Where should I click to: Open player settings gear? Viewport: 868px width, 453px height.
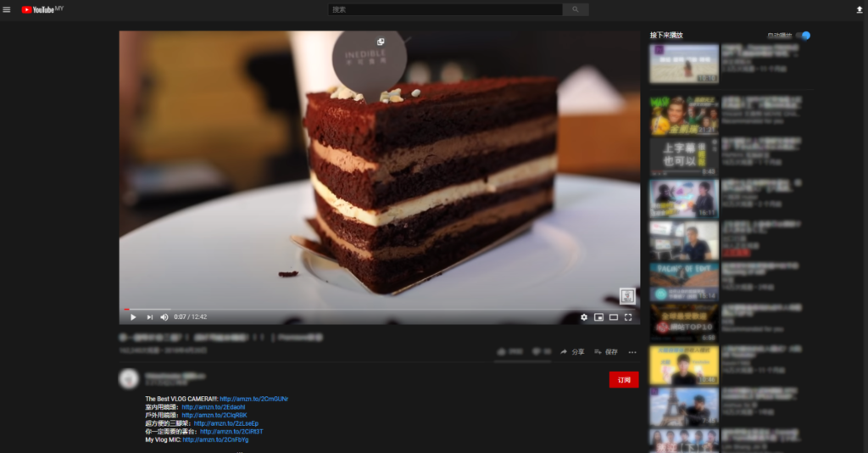[583, 317]
